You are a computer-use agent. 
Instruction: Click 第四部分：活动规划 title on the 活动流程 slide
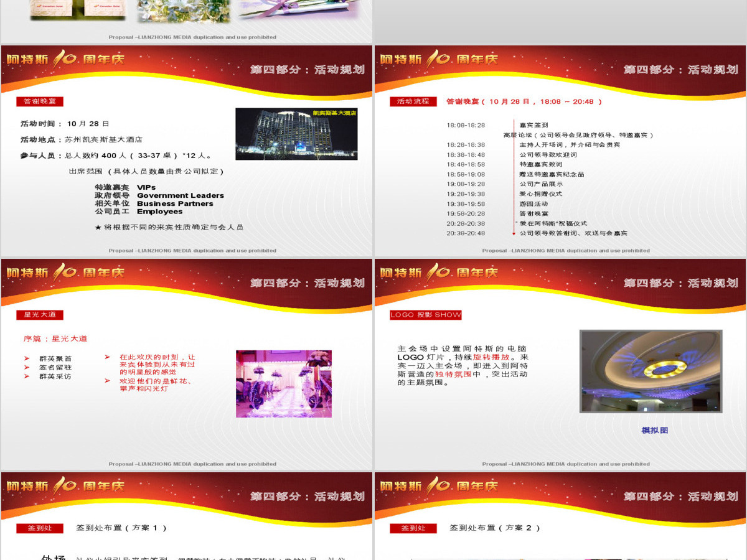(x=681, y=70)
